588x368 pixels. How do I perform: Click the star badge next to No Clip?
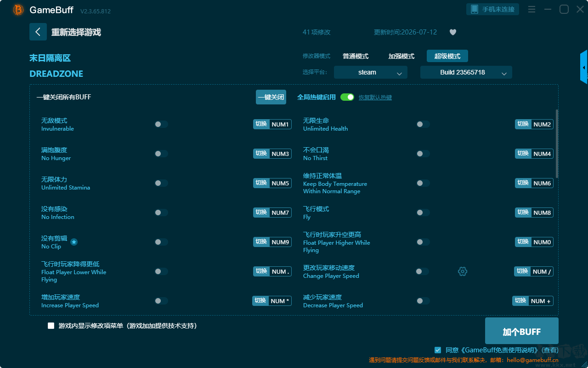click(x=74, y=242)
